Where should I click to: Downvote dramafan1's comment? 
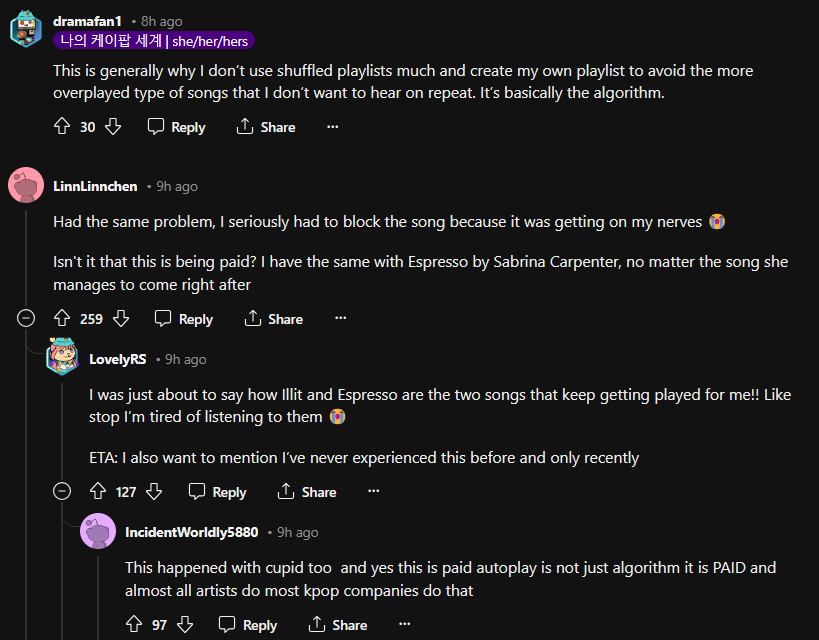point(113,127)
